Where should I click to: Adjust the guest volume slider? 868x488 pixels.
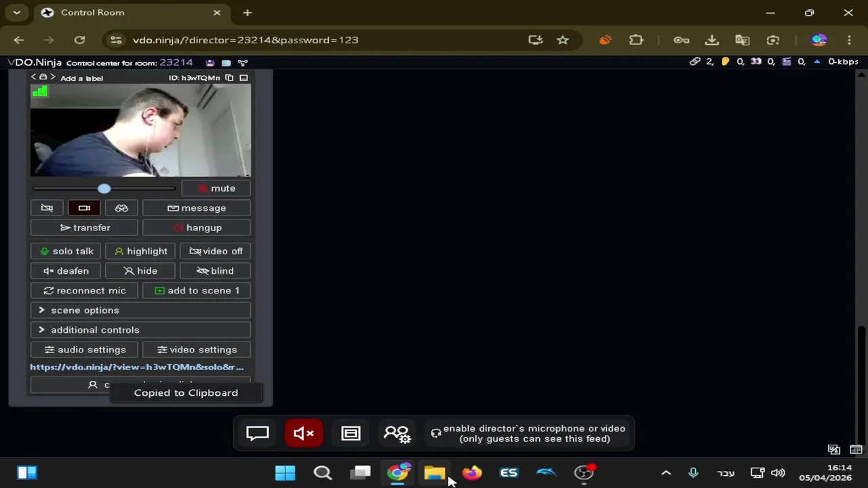tap(103, 188)
